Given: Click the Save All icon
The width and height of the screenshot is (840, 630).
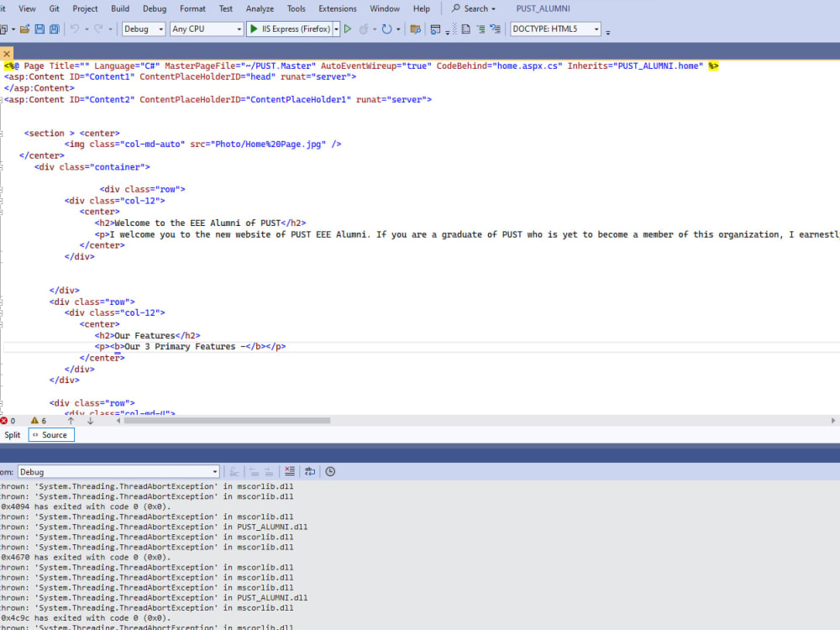Looking at the screenshot, I should 54,29.
